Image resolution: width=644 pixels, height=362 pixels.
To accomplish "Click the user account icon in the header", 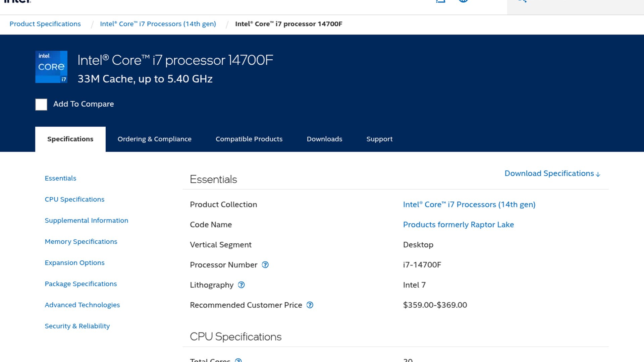I will pos(440,1).
